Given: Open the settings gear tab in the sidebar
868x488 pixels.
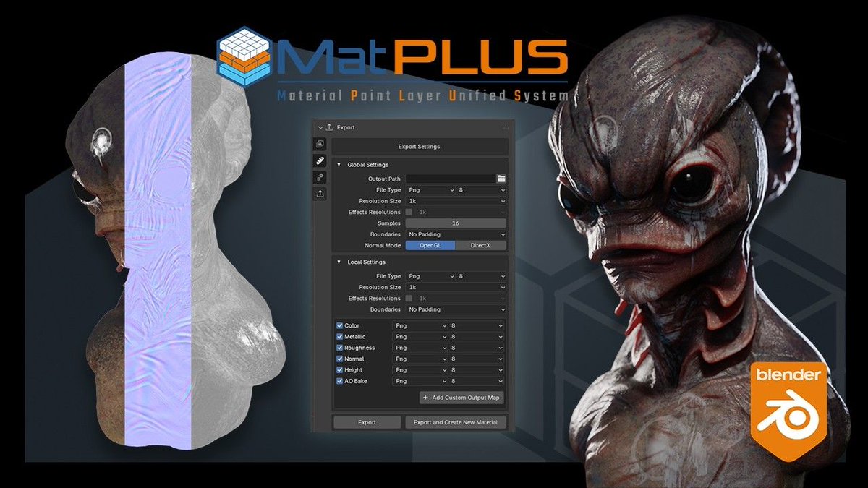Looking at the screenshot, I should (x=319, y=178).
